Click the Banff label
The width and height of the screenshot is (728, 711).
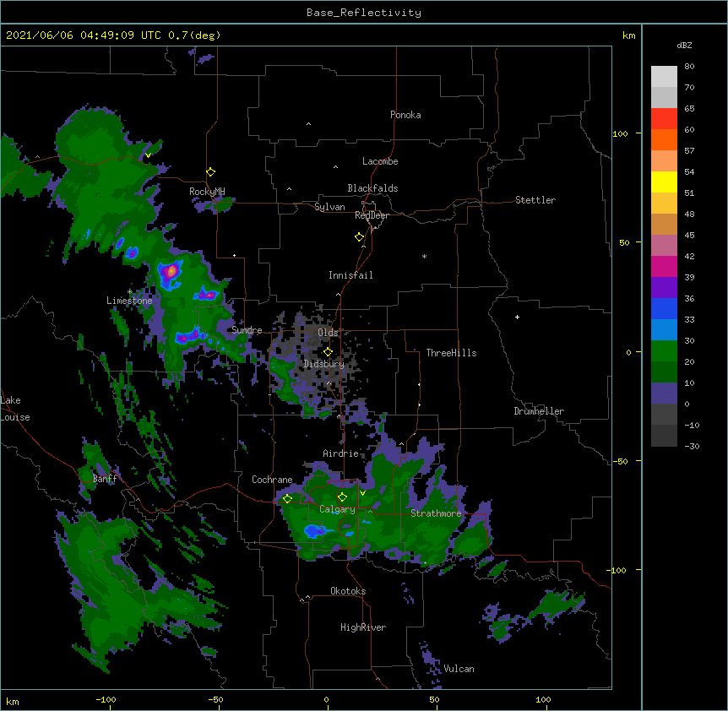click(x=105, y=479)
